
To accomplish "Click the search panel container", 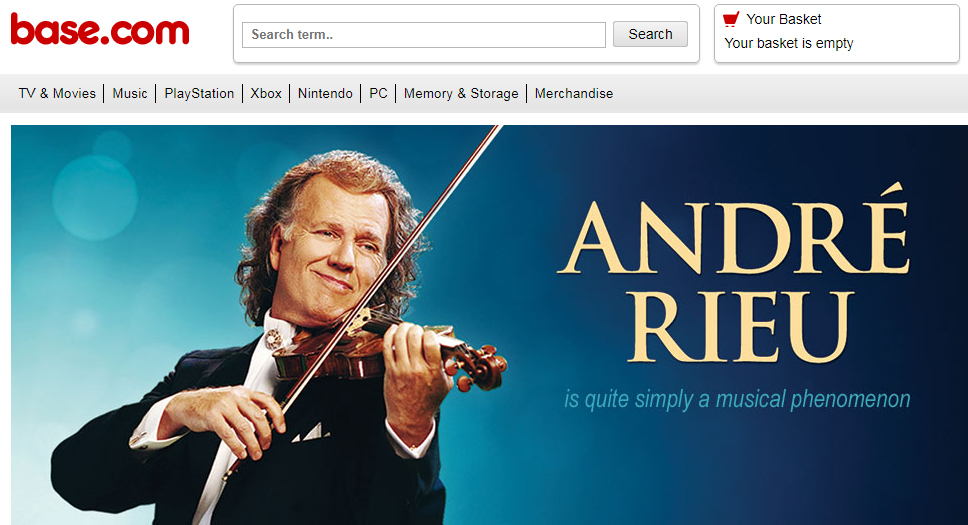I will click(466, 33).
